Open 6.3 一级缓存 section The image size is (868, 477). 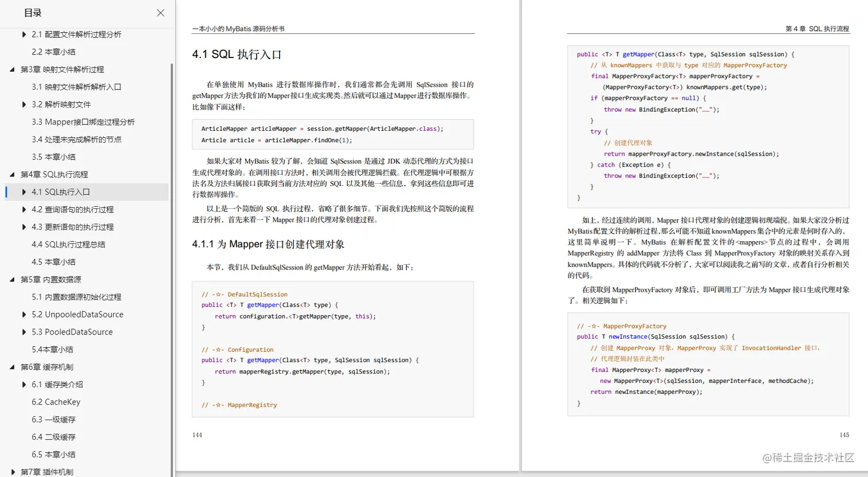click(x=53, y=420)
